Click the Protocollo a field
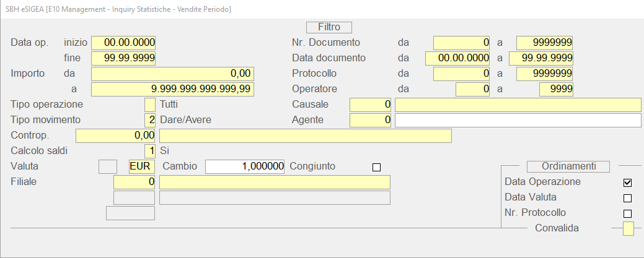Screen dimensions: 644x258 [x=544, y=74]
